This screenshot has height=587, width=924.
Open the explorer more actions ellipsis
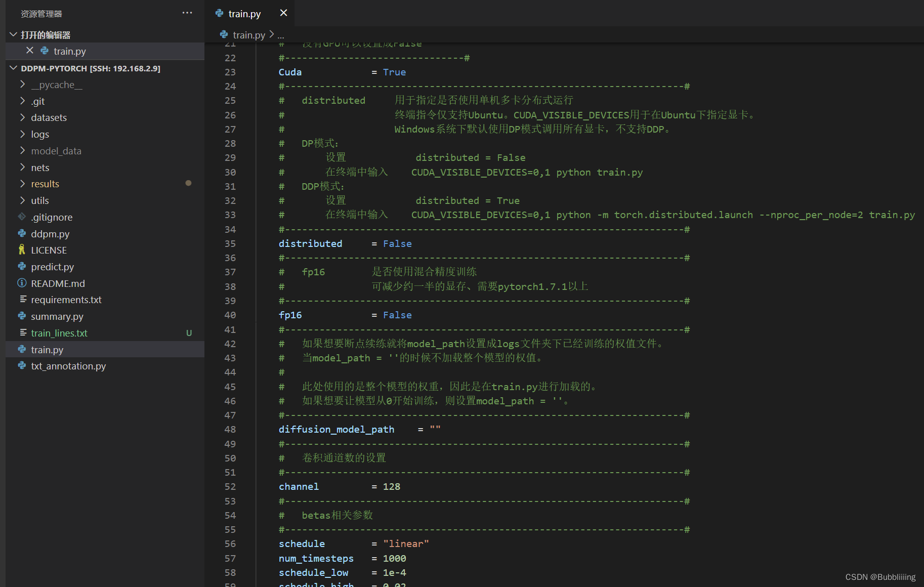(187, 13)
